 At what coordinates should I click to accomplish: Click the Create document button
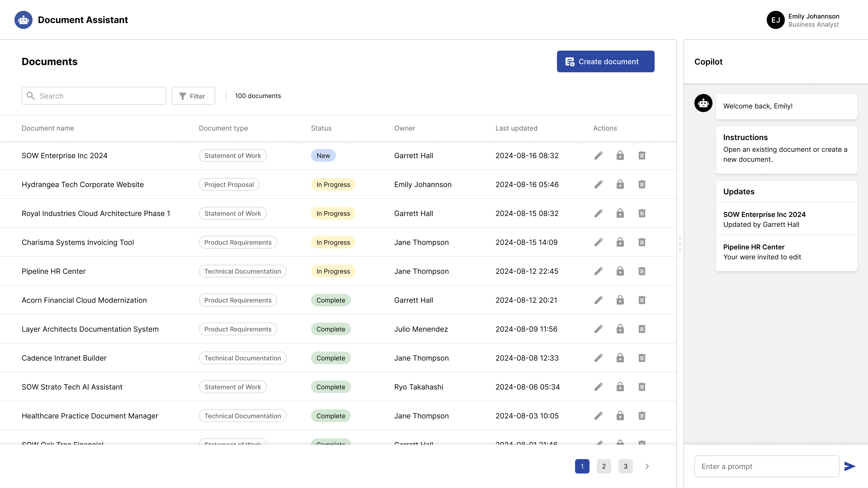tap(606, 62)
